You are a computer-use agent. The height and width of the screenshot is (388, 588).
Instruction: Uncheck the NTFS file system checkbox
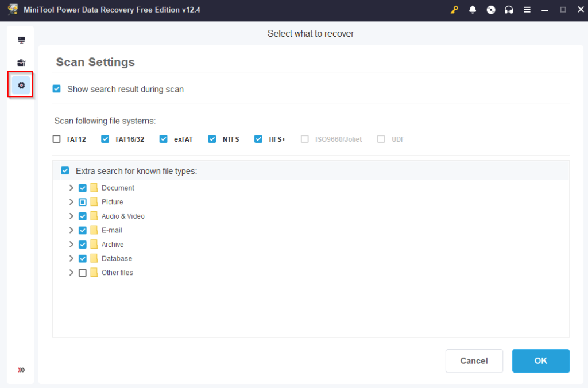coord(212,139)
